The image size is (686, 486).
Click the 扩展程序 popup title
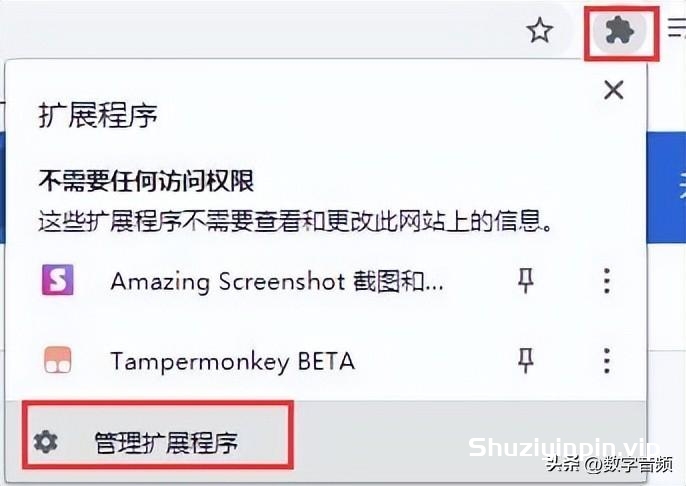98,116
